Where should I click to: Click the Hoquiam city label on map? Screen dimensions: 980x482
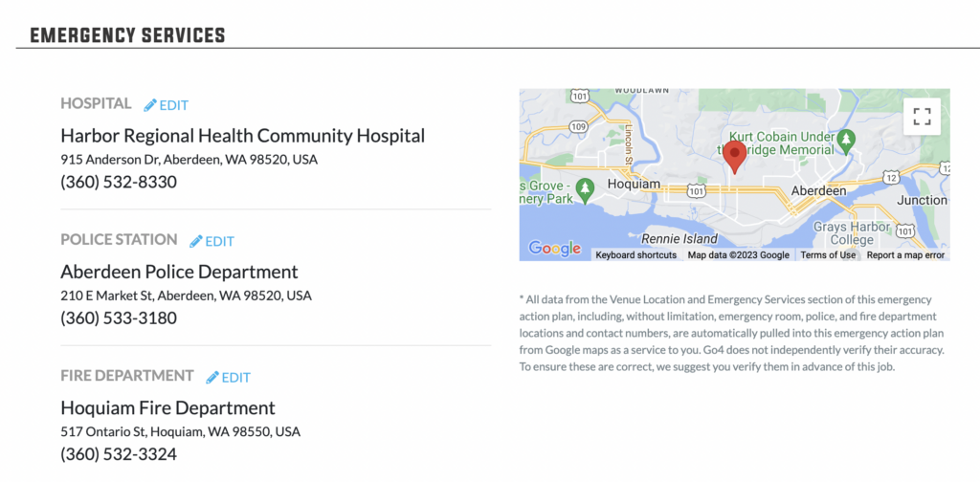point(634,185)
